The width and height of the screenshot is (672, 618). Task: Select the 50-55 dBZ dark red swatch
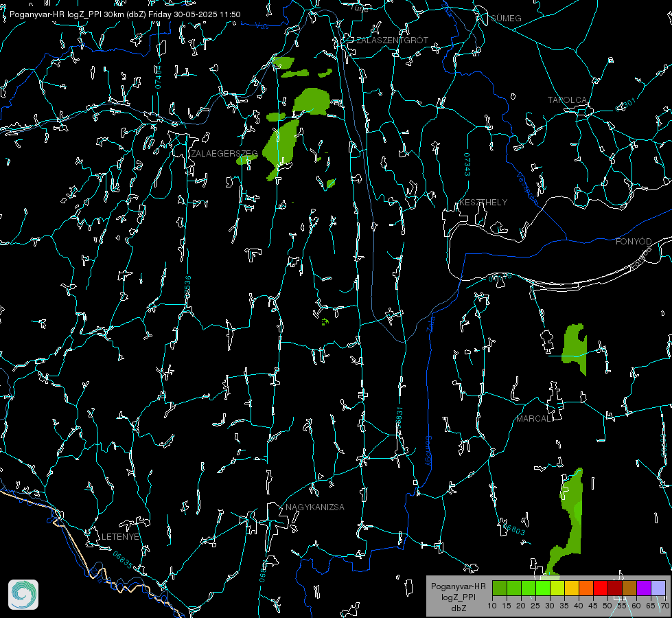[615, 588]
